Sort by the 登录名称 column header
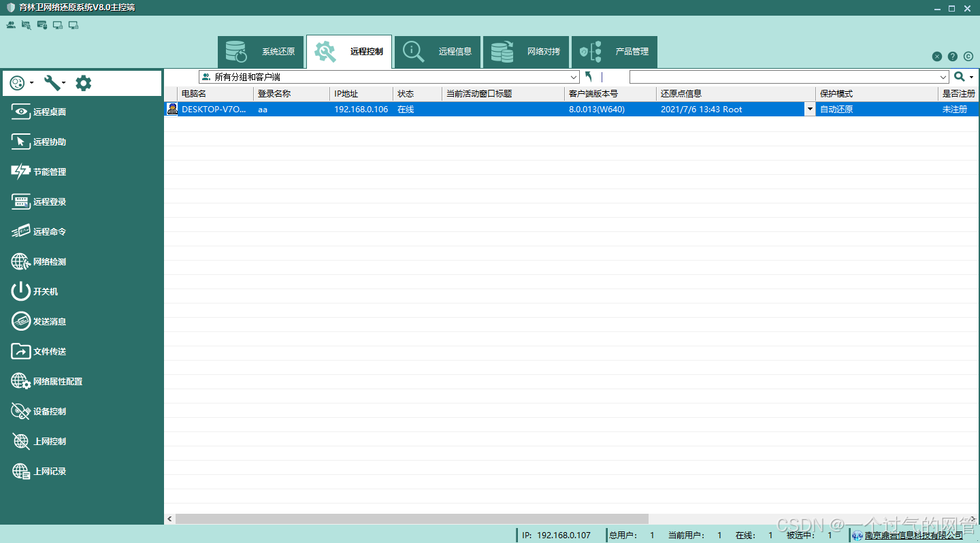The width and height of the screenshot is (980, 543). click(x=292, y=94)
